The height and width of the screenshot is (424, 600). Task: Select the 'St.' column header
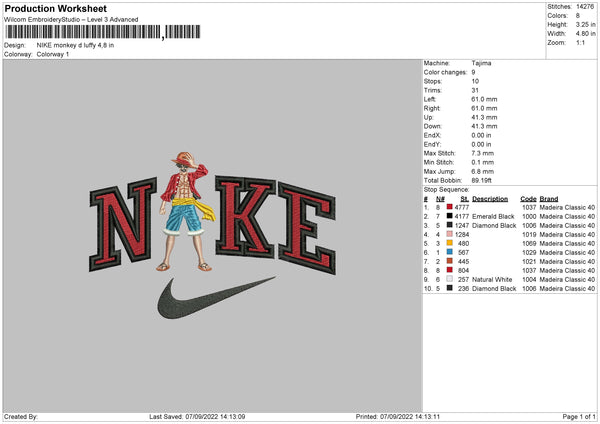(x=465, y=199)
